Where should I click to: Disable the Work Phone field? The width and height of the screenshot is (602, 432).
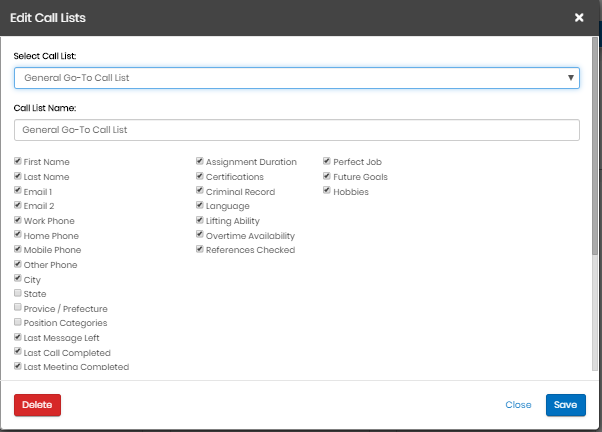tap(18, 220)
